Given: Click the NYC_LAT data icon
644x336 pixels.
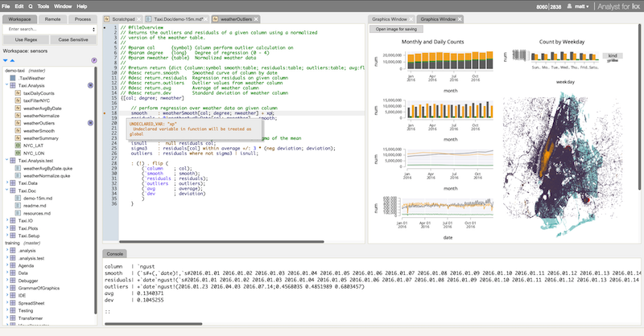Looking at the screenshot, I should 18,145.
